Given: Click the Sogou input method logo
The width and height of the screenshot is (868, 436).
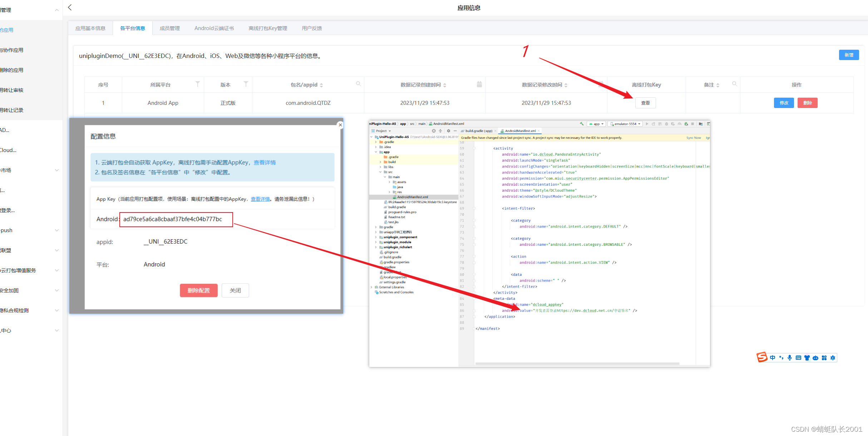Looking at the screenshot, I should click(x=762, y=357).
